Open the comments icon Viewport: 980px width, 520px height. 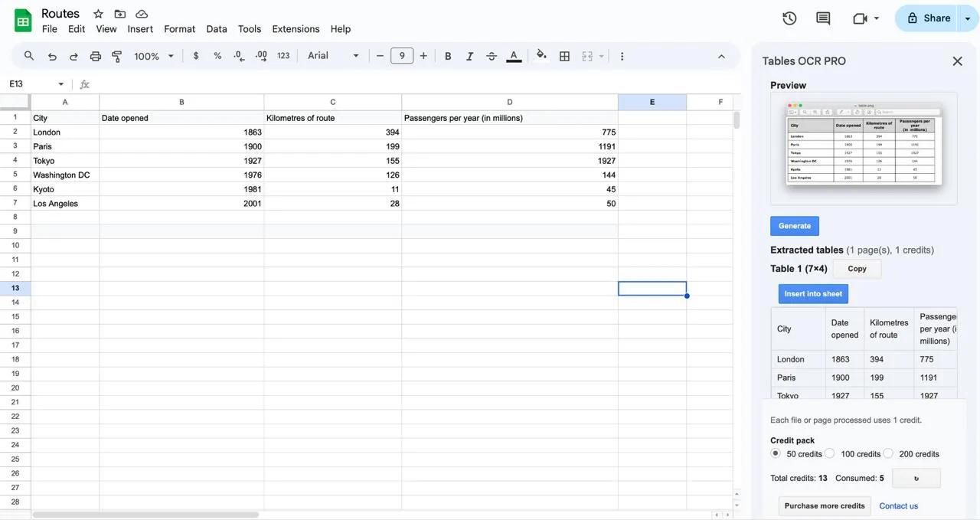(823, 18)
